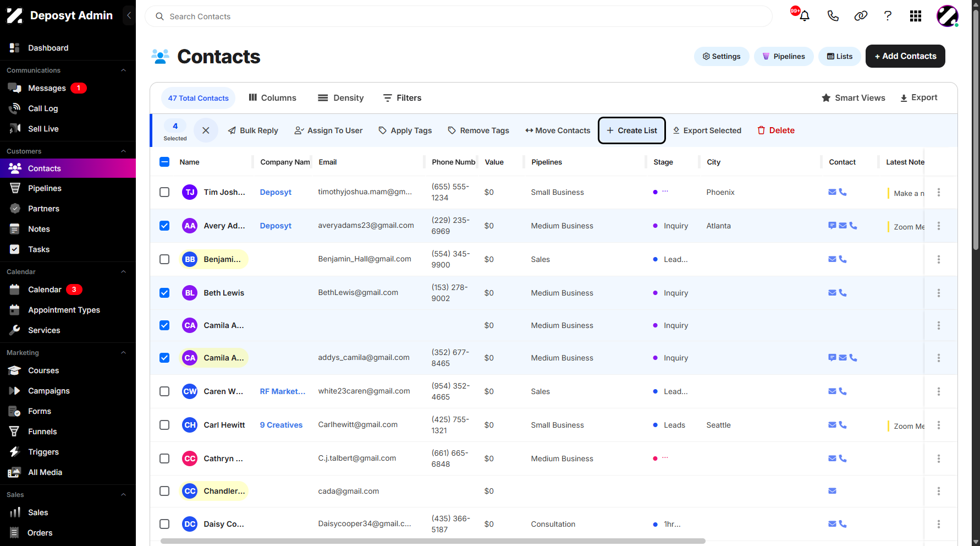
Task: Collapse the Marketing sidebar section
Action: (x=124, y=353)
